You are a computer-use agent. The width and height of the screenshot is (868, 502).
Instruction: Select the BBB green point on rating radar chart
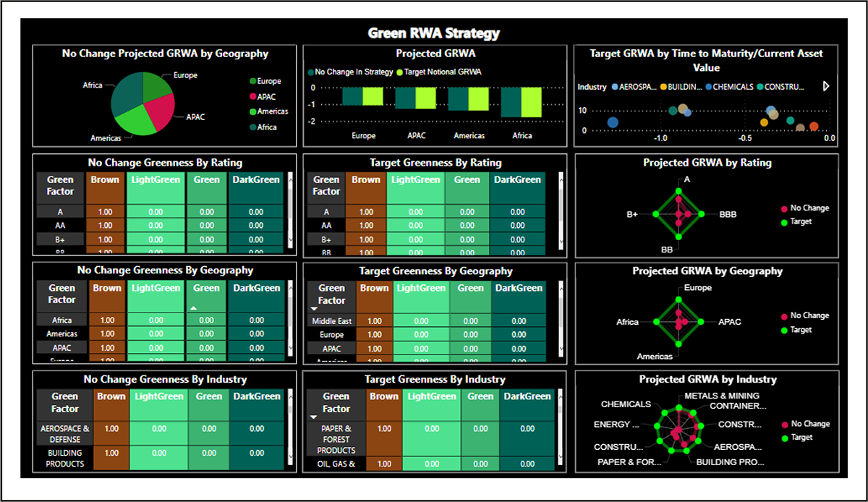[x=702, y=214]
